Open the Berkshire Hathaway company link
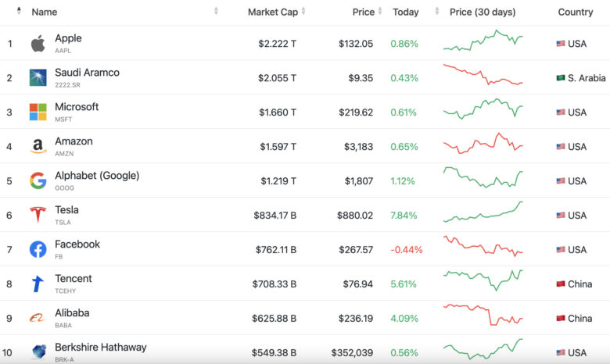Viewport: 610px width, 364px height. pyautogui.click(x=100, y=347)
